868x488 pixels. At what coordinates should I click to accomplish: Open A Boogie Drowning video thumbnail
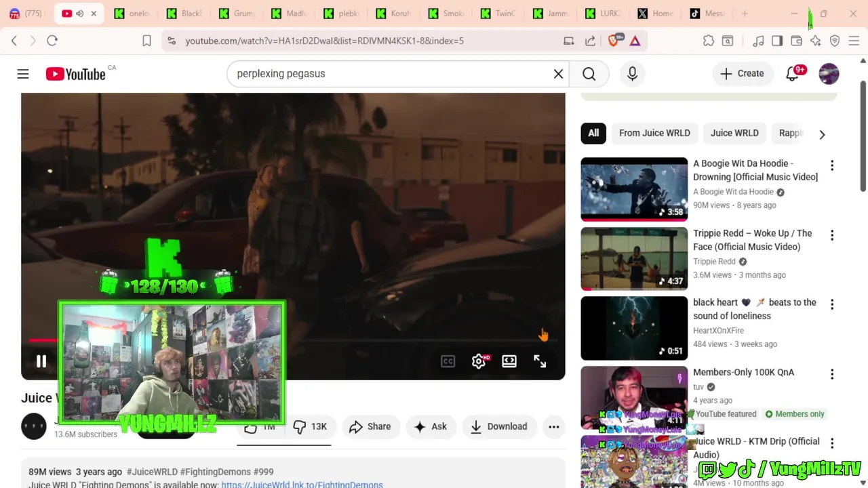[634, 189]
